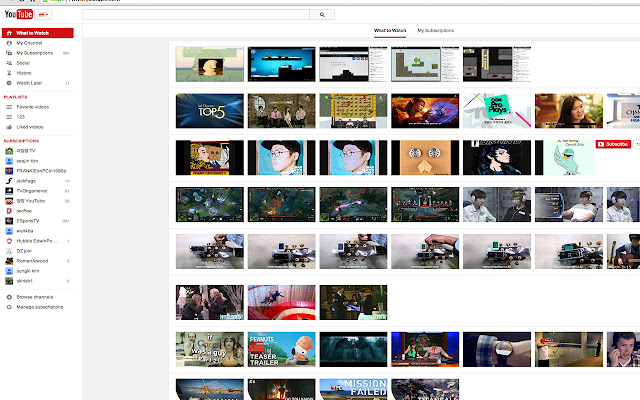Open the RomanAtwood subscription
This screenshot has height=400, width=640.
click(32, 261)
